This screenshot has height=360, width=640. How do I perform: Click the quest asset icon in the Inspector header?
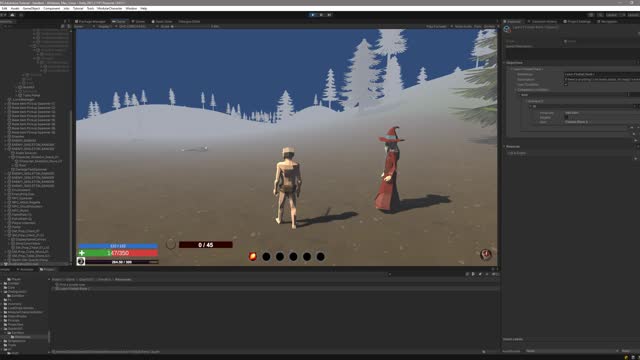tap(507, 29)
